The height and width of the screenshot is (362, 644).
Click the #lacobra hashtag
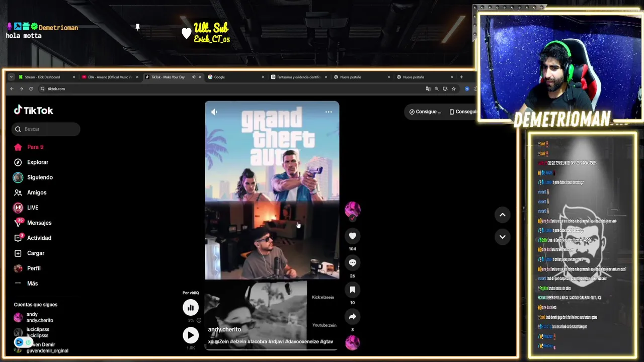(x=257, y=341)
